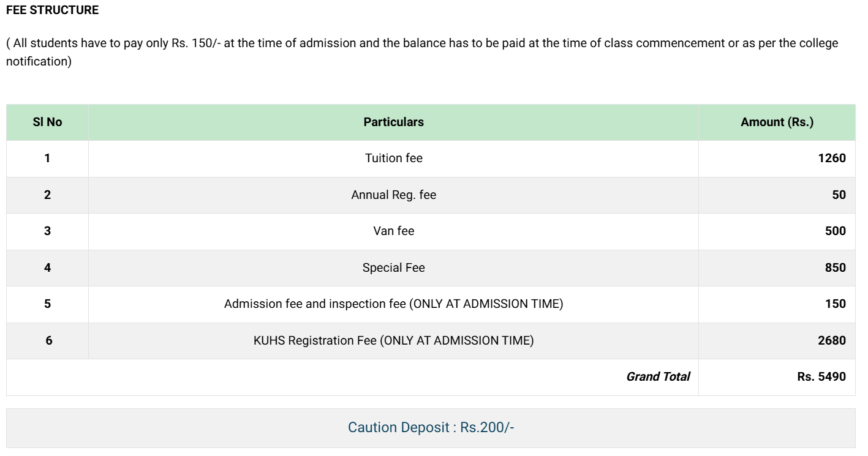The image size is (868, 456).
Task: Click the Annual Reg. fee amount 50
Action: (x=839, y=195)
